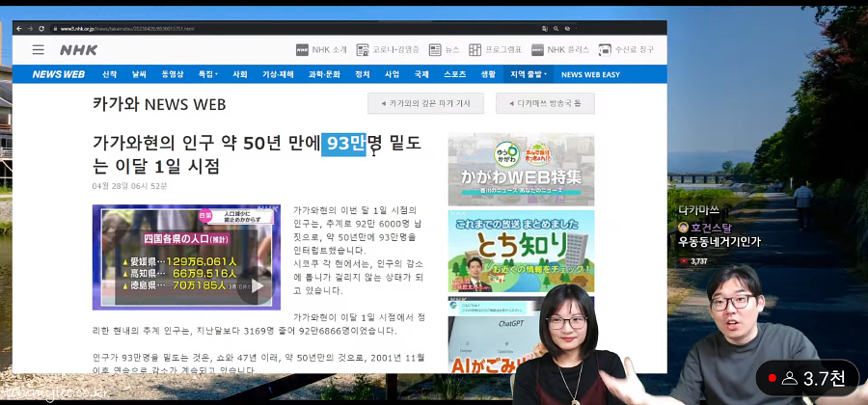Select the 사업 nav item

[392, 74]
